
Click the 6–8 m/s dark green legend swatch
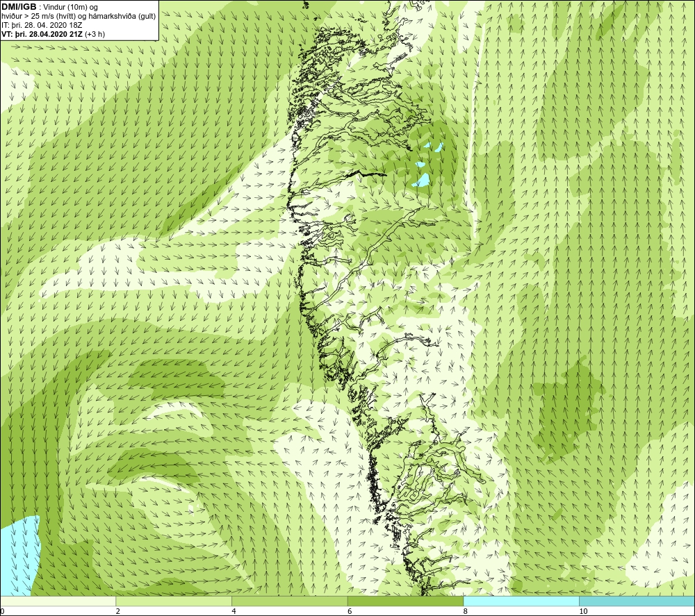click(x=405, y=601)
